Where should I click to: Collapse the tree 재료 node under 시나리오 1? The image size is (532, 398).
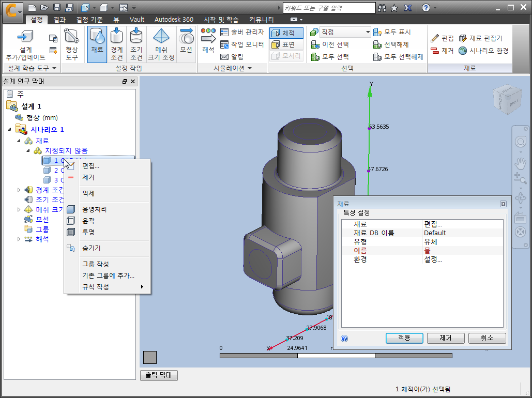[19, 141]
